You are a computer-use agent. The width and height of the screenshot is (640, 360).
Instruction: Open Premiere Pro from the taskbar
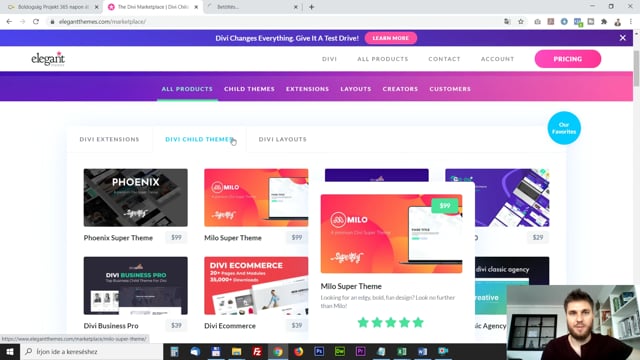[x=360, y=351]
